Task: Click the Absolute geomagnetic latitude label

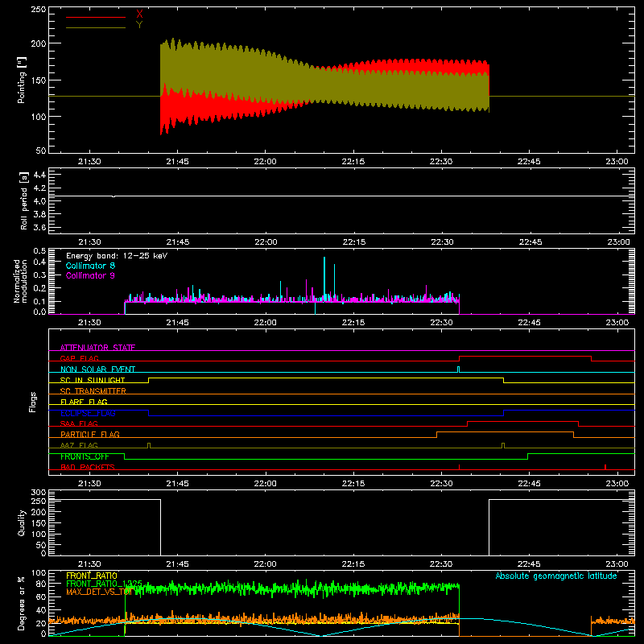Action: [x=556, y=576]
